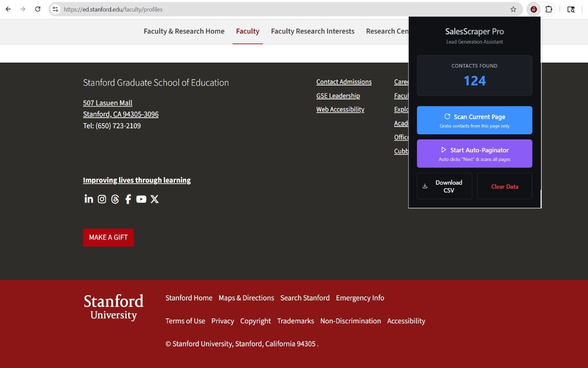The width and height of the screenshot is (588, 368).
Task: Open Improving lives through learning link
Action: 137,180
